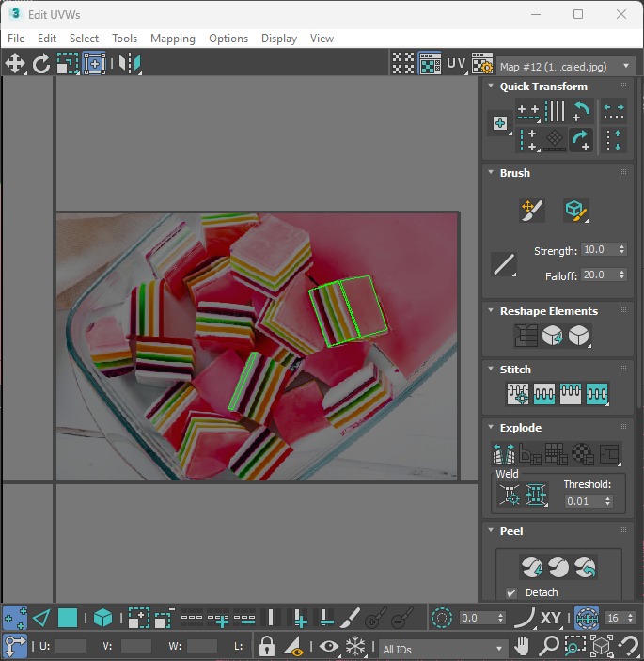
Task: Toggle the multi-tile checker view icon
Action: pos(403,64)
